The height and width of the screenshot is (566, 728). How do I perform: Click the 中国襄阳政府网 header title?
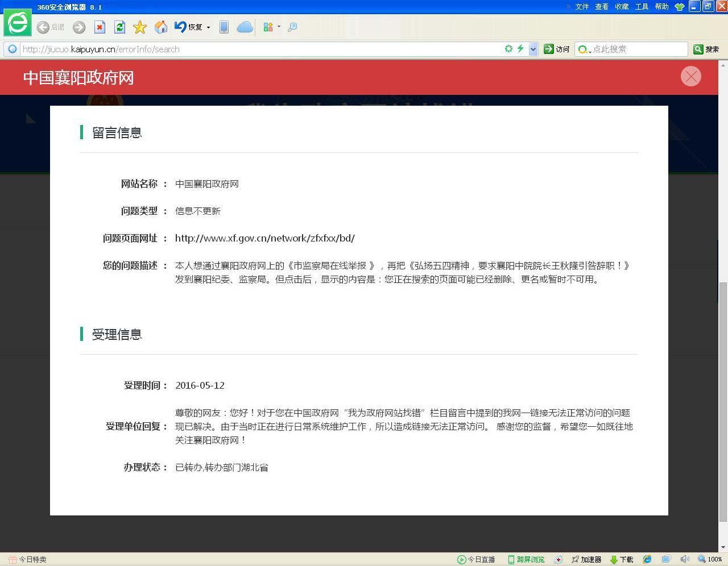(x=78, y=78)
